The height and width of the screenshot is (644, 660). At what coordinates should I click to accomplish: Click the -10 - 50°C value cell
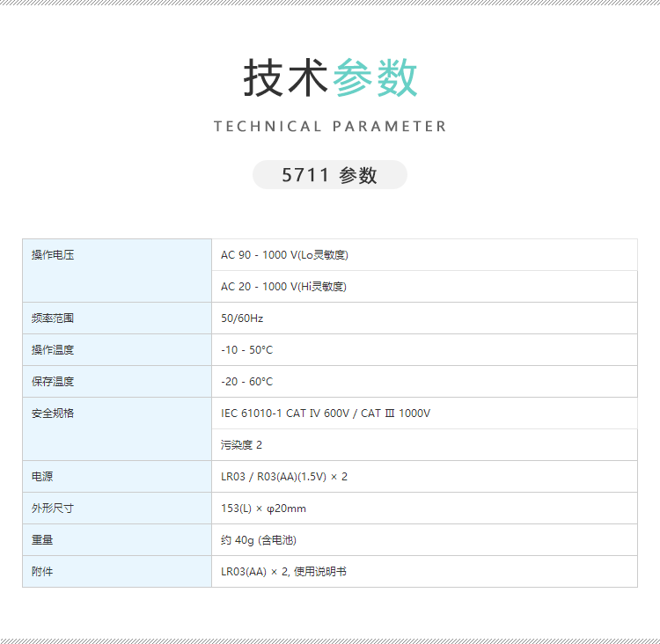pyautogui.click(x=424, y=350)
